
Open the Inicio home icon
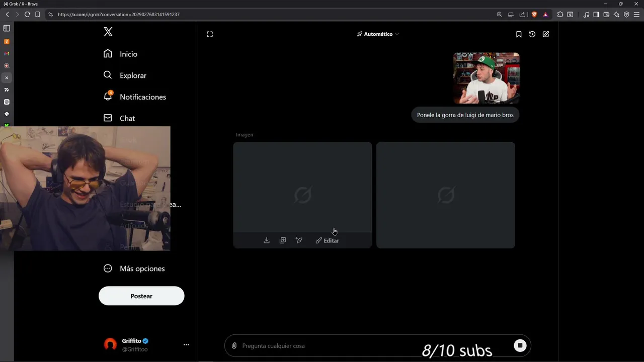[x=108, y=54]
